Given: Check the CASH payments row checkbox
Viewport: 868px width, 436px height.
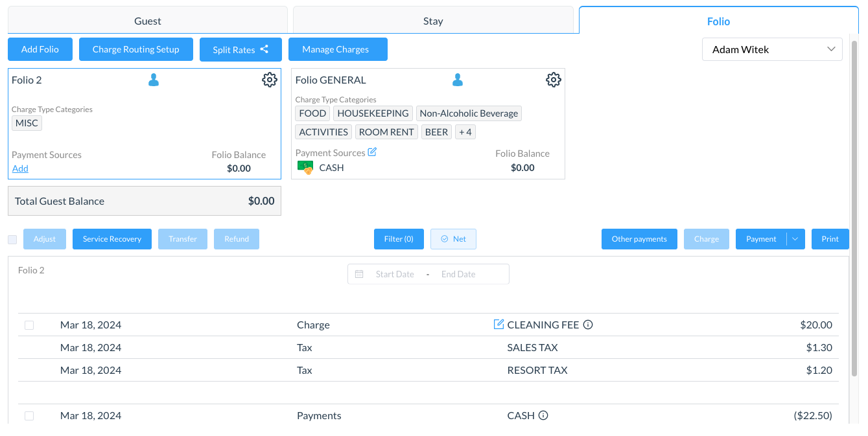Looking at the screenshot, I should coord(29,416).
